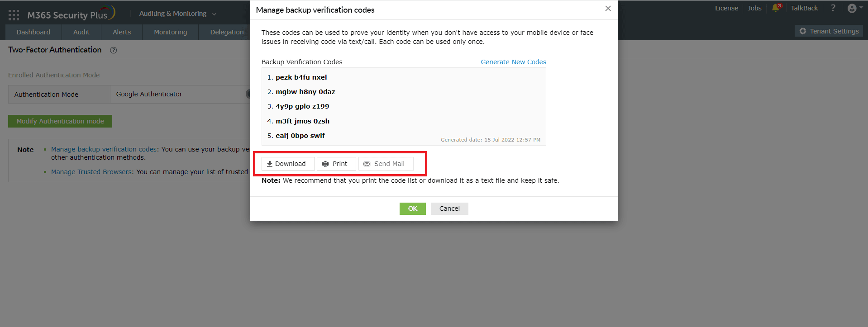This screenshot has width=868, height=327.
Task: Open the apps grid launcher icon
Action: tap(14, 15)
